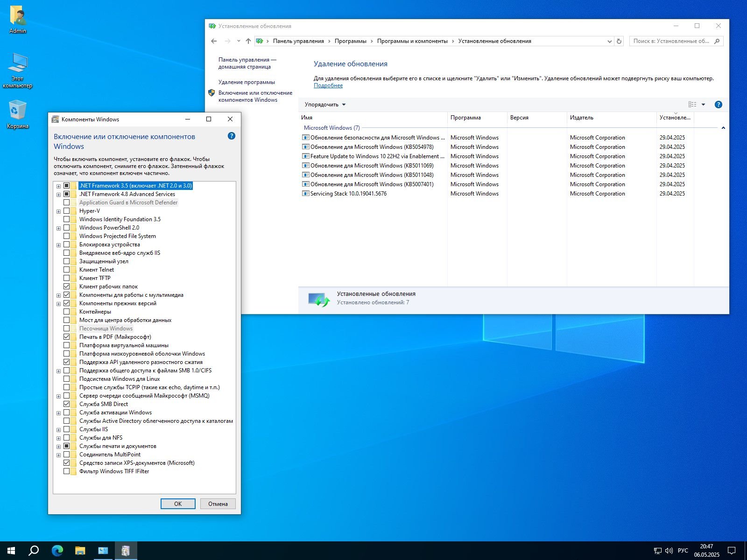The width and height of the screenshot is (747, 560).
Task: Click the icon of update KB5054978
Action: [306, 147]
